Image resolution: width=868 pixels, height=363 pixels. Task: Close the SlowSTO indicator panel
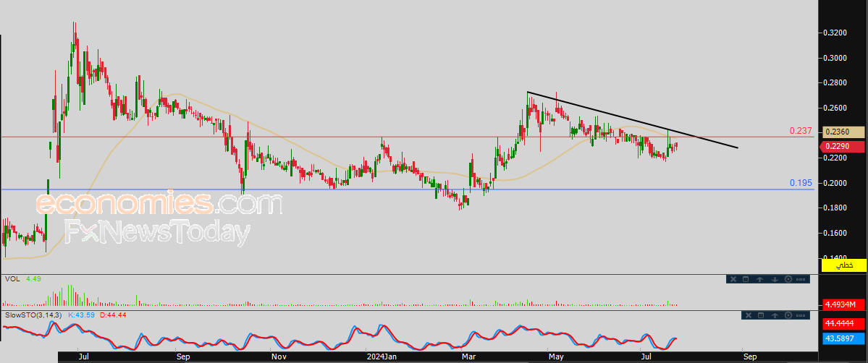click(x=749, y=315)
